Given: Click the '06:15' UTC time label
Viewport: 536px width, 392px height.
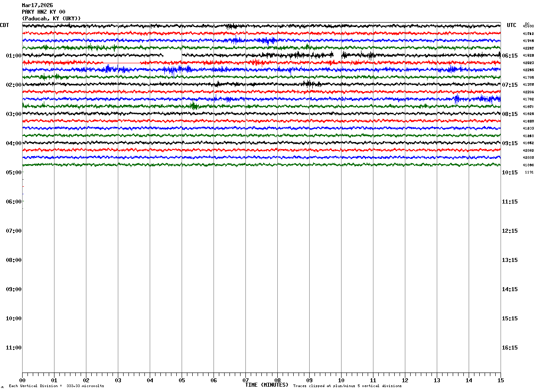Looking at the screenshot, I should 510,56.
